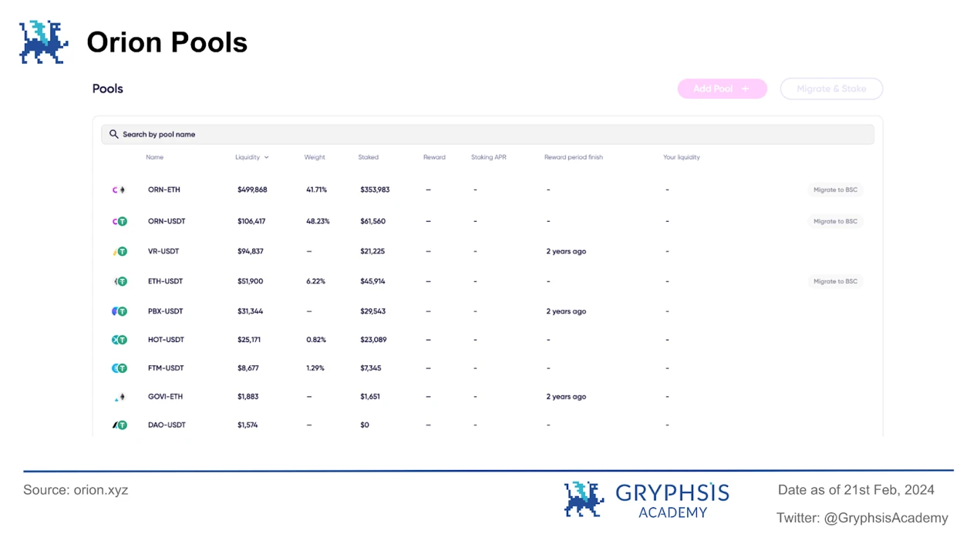Click the Twitter @GryphsisAcademy text

coord(862,518)
